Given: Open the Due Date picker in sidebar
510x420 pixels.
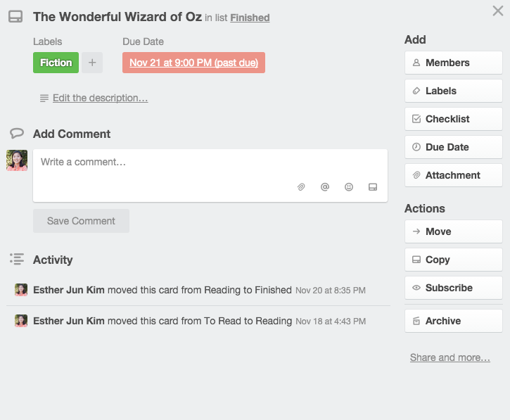Looking at the screenshot, I should coord(453,147).
